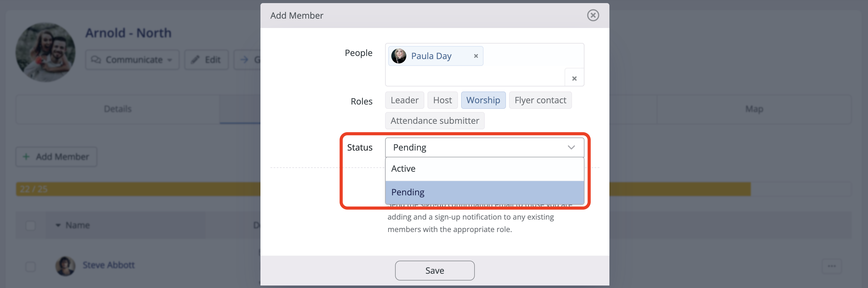Toggle the Name column sort chevron

point(57,225)
